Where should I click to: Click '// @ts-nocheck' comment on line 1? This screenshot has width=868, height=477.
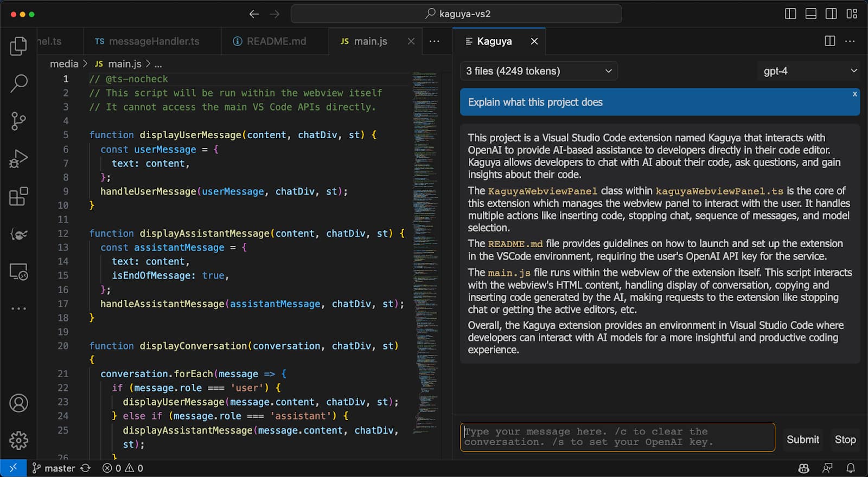pyautogui.click(x=129, y=79)
